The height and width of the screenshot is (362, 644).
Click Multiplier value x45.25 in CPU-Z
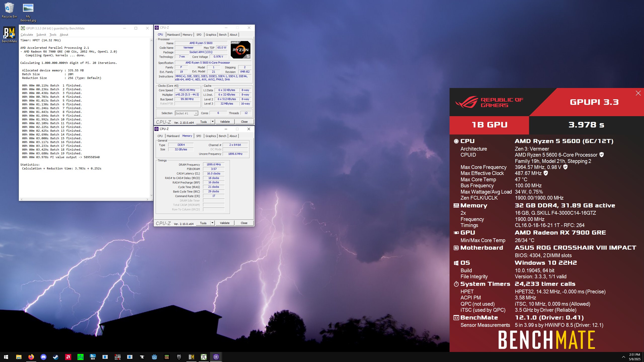click(x=187, y=95)
